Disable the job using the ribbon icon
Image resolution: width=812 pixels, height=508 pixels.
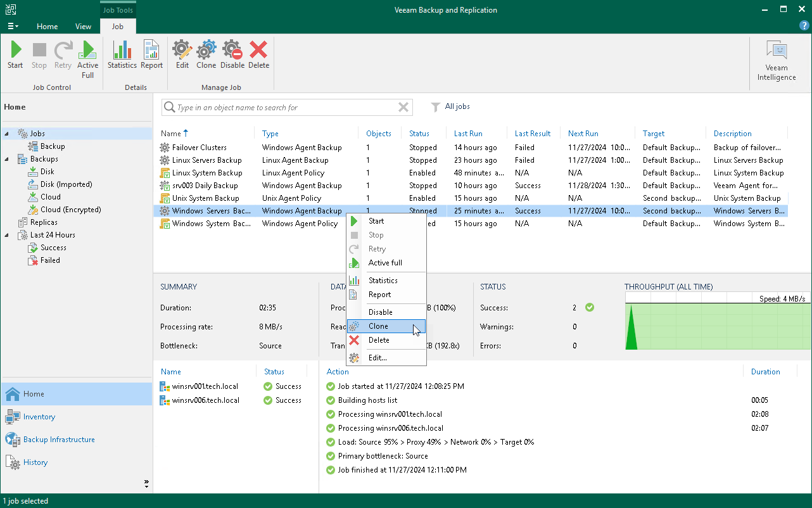tap(232, 54)
